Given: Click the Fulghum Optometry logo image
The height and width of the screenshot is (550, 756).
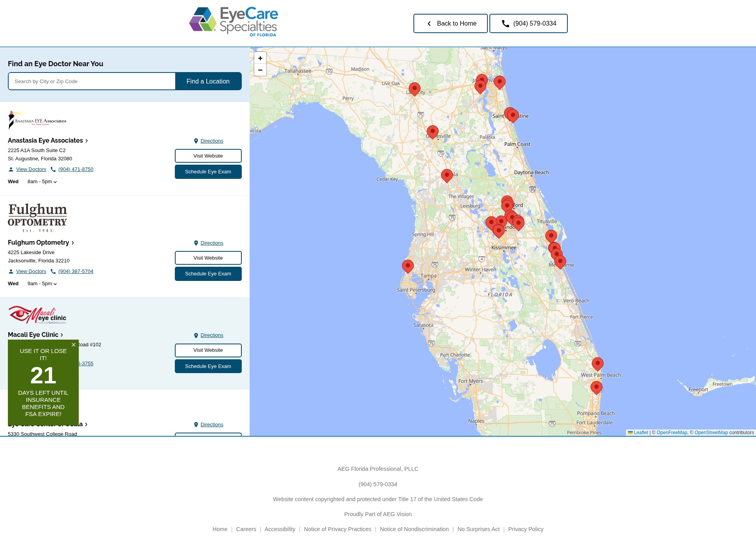Looking at the screenshot, I should (37, 217).
